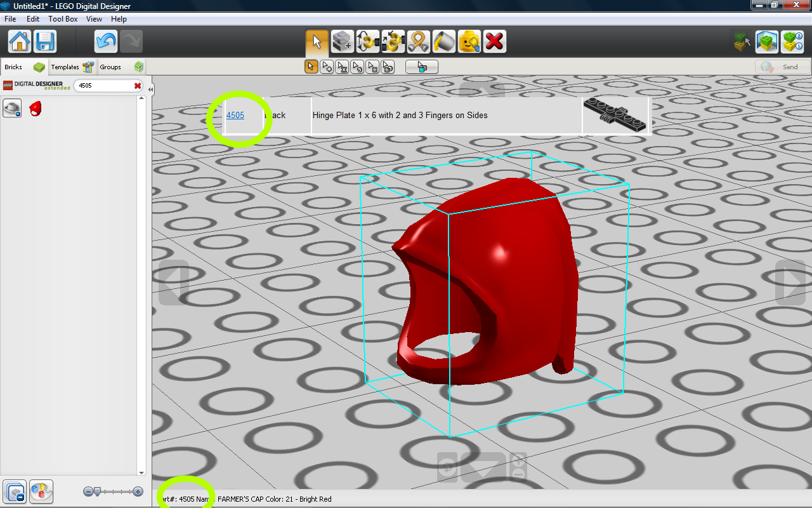This screenshot has width=812, height=508.
Task: Go to the Home screen icon
Action: coord(20,42)
